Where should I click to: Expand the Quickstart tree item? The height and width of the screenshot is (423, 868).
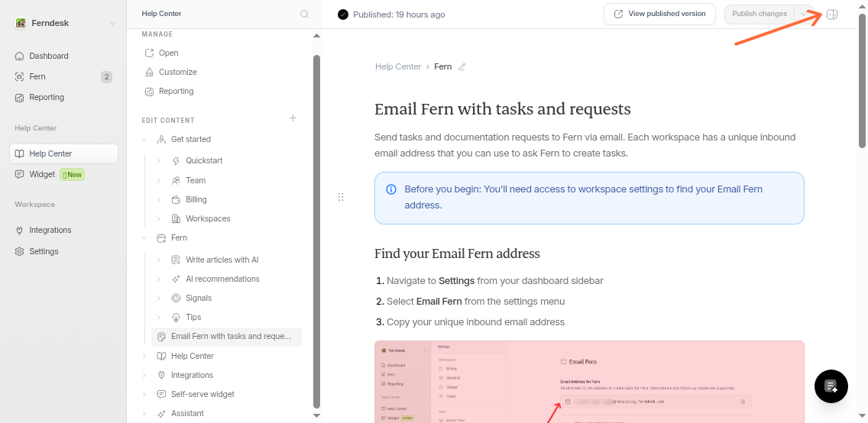click(x=159, y=161)
